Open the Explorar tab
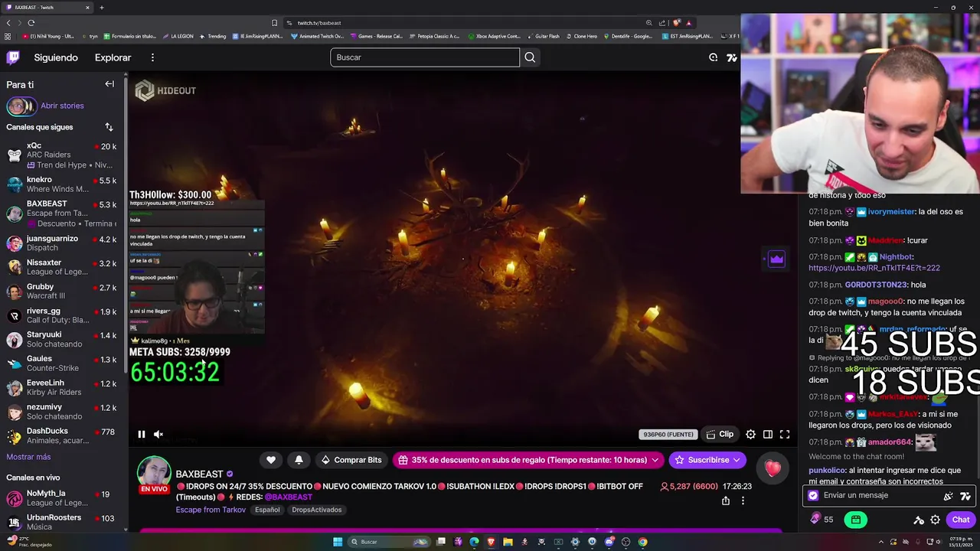The width and height of the screenshot is (980, 551). coord(113,57)
